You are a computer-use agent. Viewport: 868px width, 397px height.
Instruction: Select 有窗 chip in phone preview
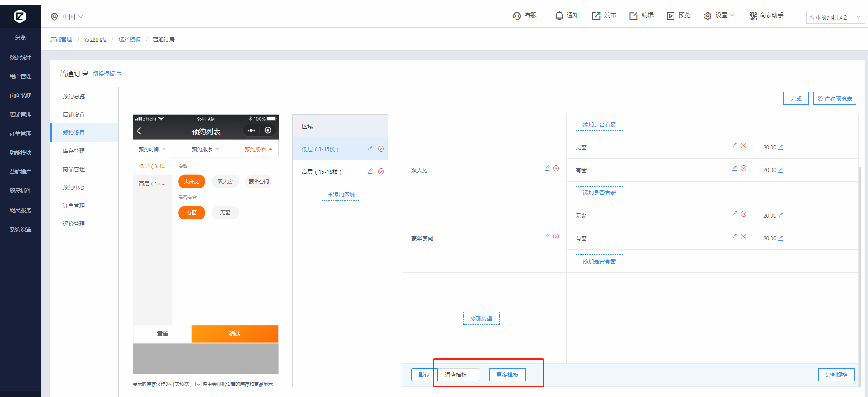tap(192, 213)
